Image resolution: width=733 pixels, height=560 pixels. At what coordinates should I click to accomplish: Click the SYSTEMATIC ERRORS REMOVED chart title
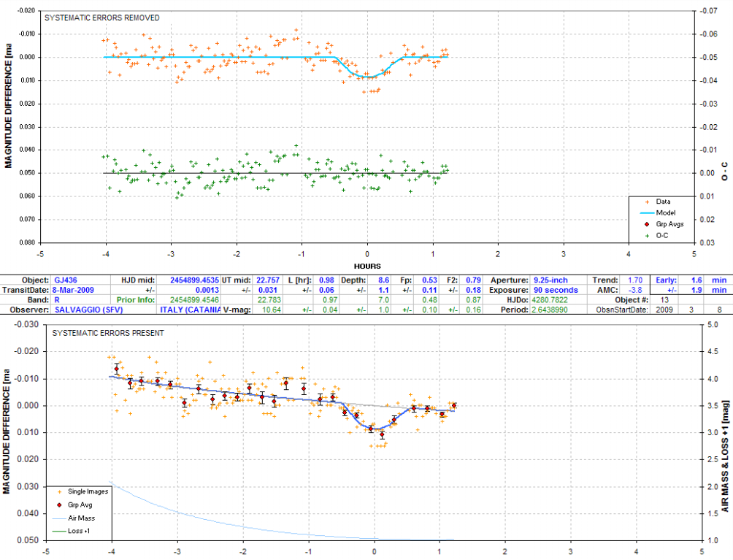[x=102, y=18]
